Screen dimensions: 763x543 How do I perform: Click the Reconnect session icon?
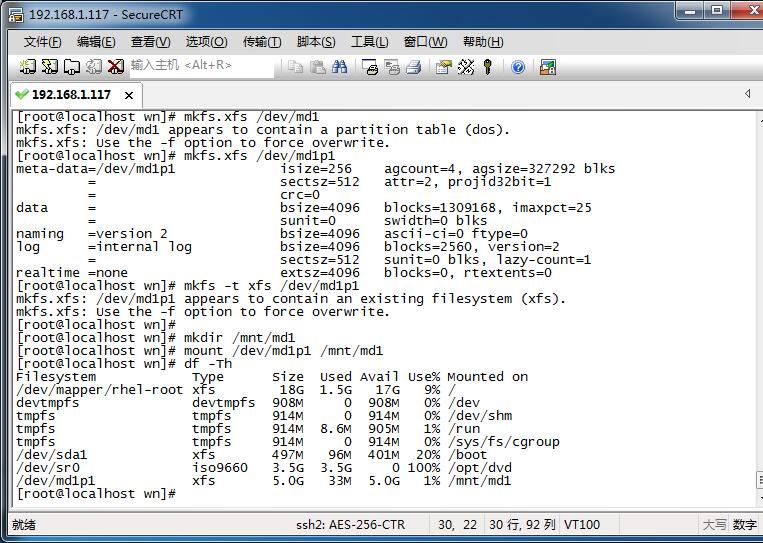click(94, 67)
